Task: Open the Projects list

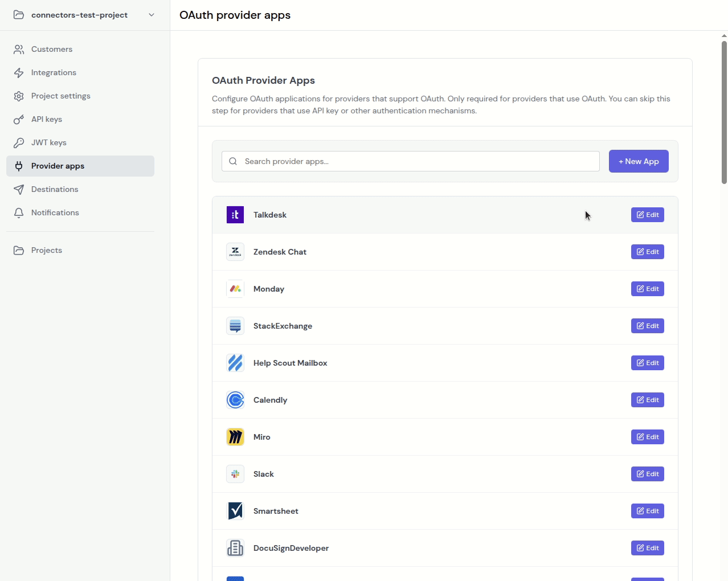Action: (80, 251)
